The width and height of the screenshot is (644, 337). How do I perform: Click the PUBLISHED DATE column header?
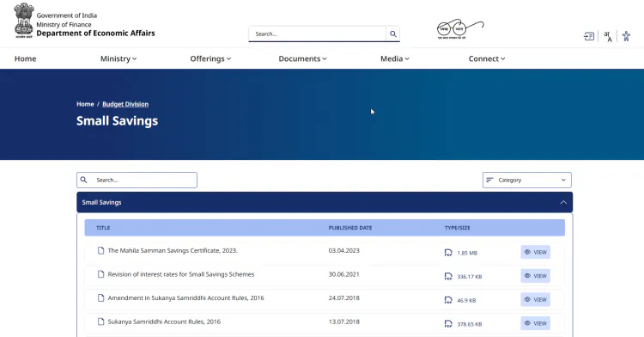350,228
